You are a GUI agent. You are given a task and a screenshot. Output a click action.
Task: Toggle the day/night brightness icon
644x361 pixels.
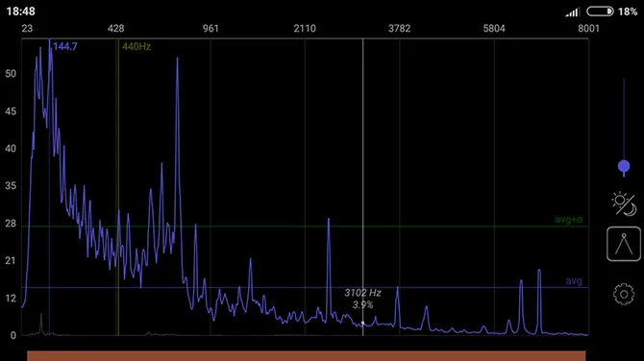point(624,204)
